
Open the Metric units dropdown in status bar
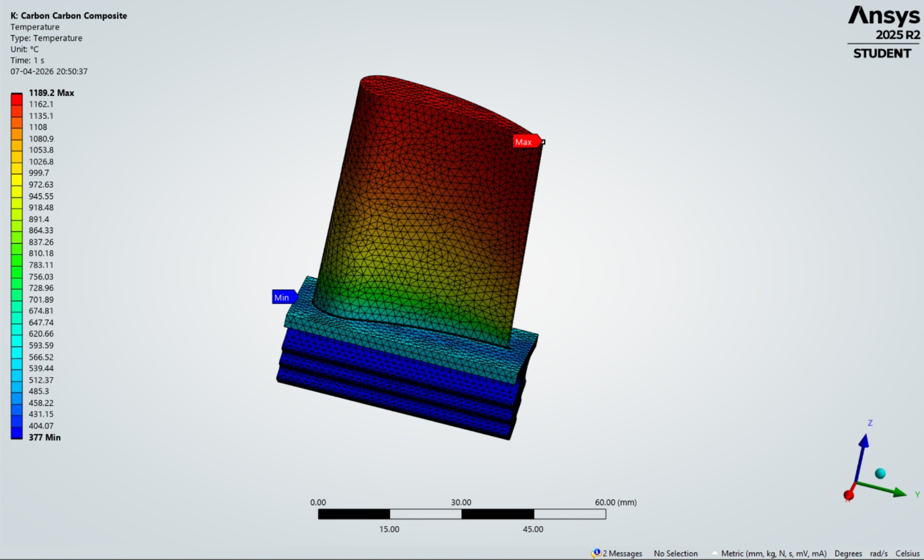tap(774, 553)
